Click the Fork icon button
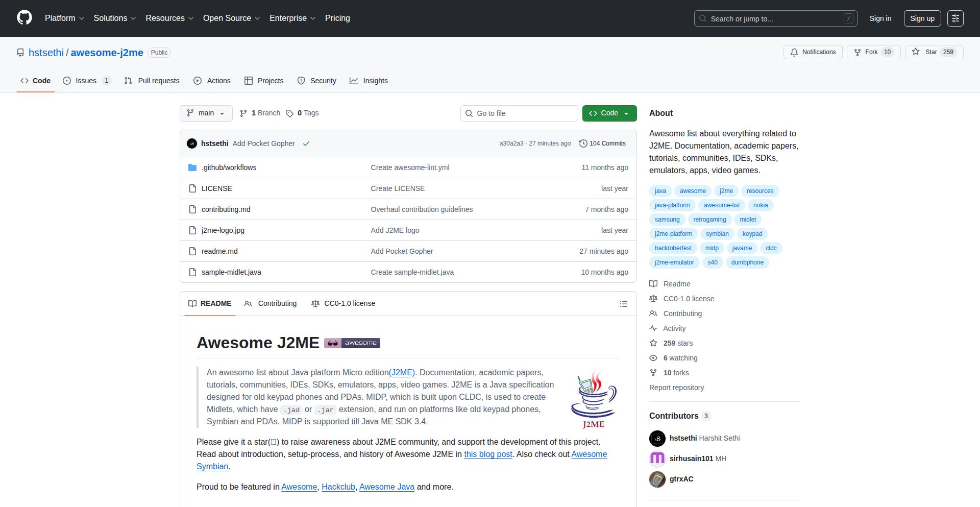 click(x=857, y=52)
